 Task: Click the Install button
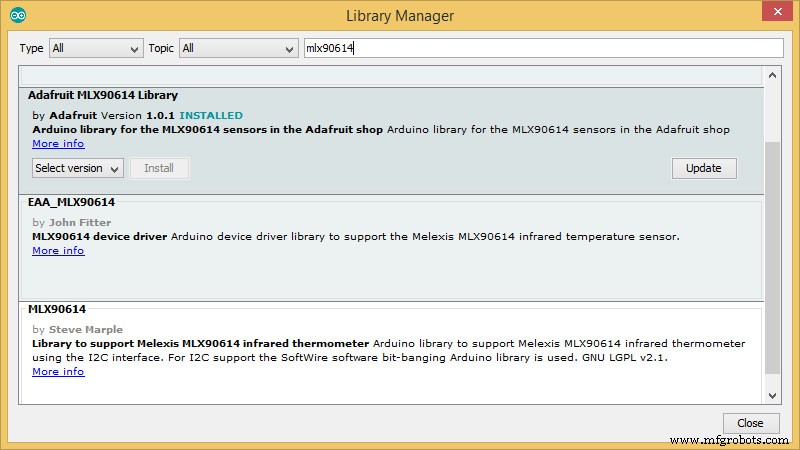coord(159,168)
